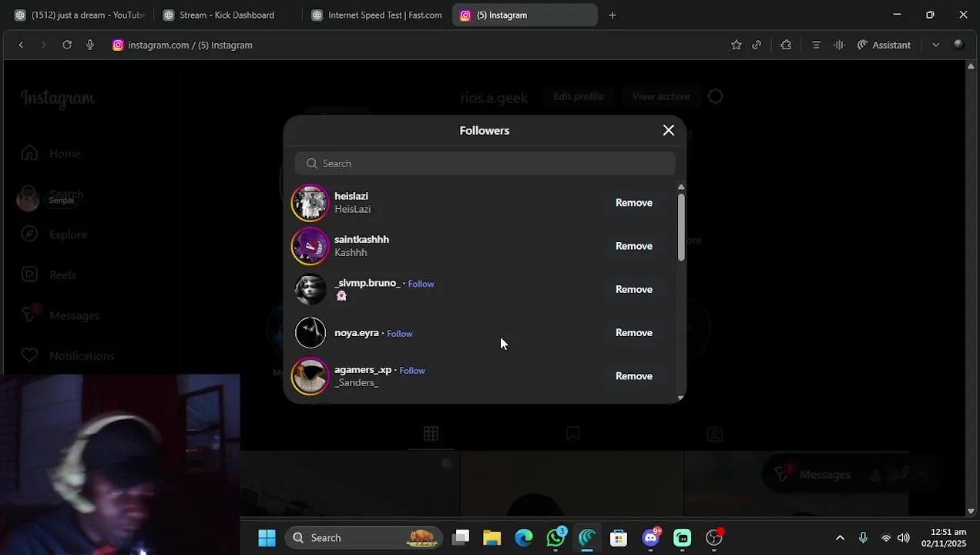Screen dimensions: 980x555
Task: Remove follower noya.eyra
Action: coord(634,332)
